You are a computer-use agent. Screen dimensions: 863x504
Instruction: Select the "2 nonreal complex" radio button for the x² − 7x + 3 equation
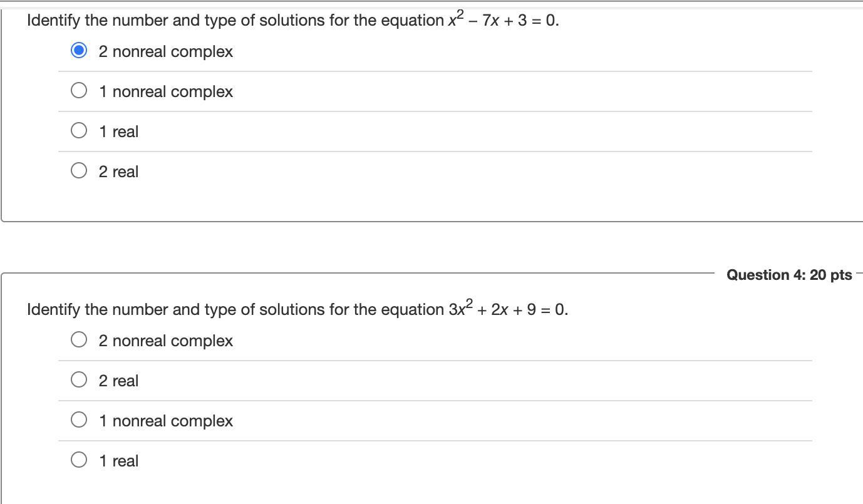pos(79,51)
